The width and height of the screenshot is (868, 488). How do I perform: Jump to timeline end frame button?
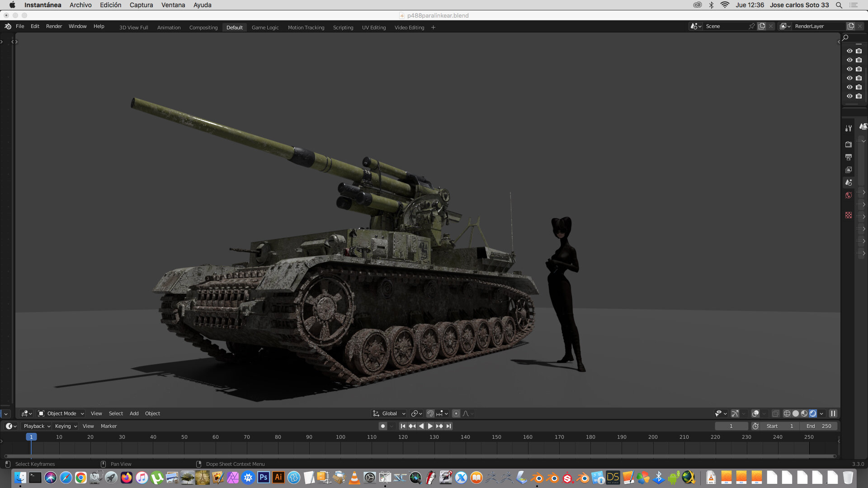448,426
